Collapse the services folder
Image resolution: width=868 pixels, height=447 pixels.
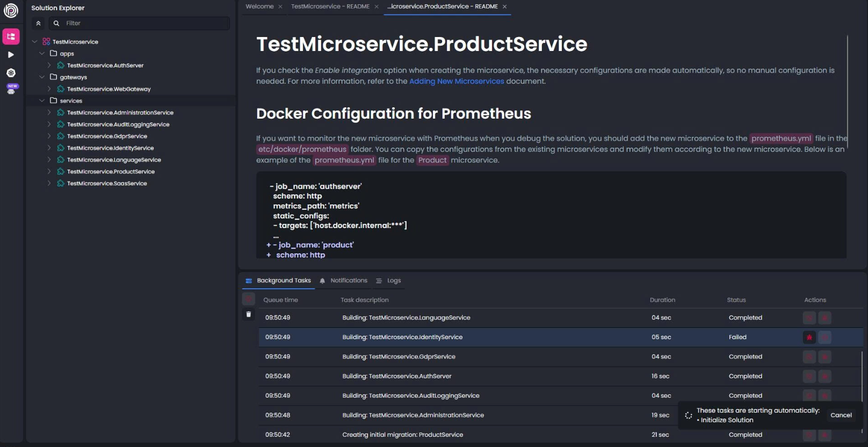42,101
